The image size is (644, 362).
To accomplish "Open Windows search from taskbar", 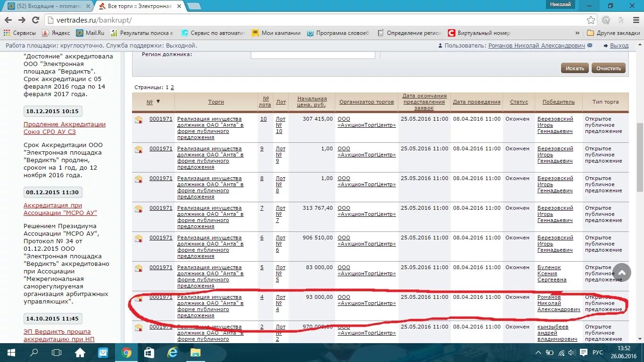I will click(x=34, y=352).
